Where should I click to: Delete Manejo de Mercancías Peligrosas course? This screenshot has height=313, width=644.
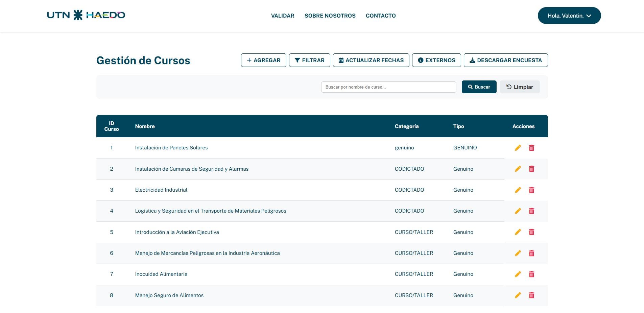point(531,253)
